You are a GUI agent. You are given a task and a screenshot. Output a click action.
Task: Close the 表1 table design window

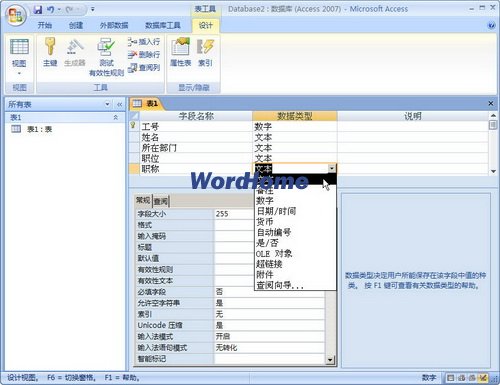click(490, 104)
